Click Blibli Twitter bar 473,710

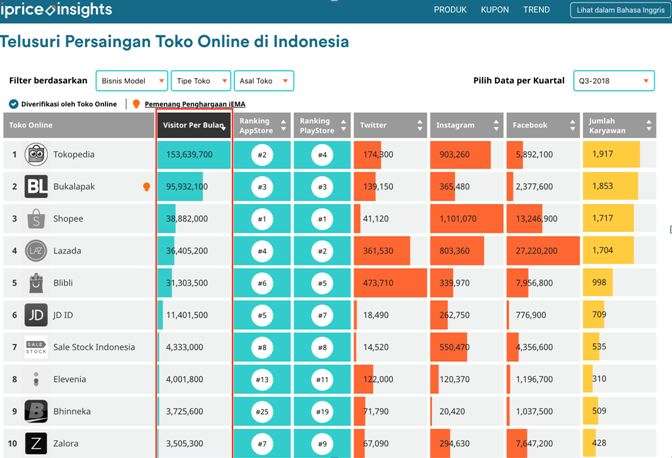tap(390, 283)
